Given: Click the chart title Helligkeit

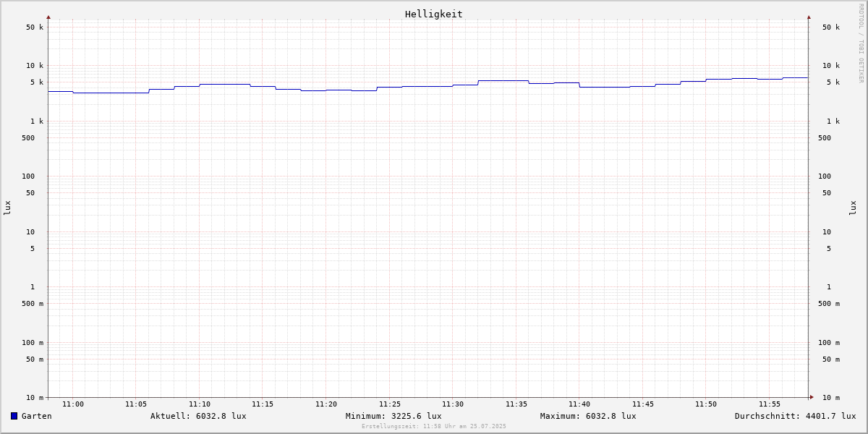Looking at the screenshot, I should [x=434, y=14].
